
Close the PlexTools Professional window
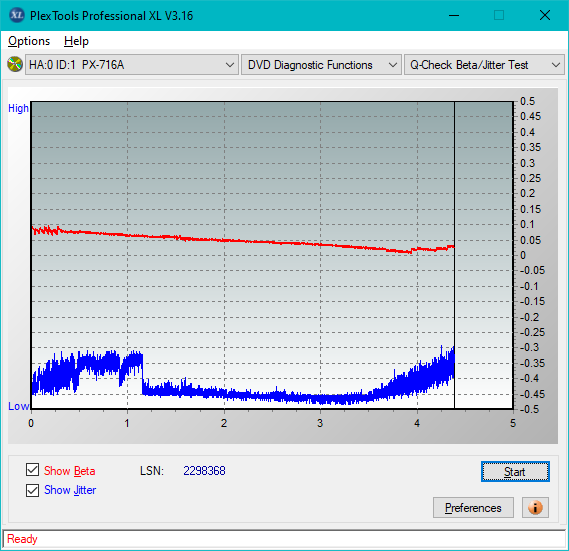pyautogui.click(x=545, y=15)
